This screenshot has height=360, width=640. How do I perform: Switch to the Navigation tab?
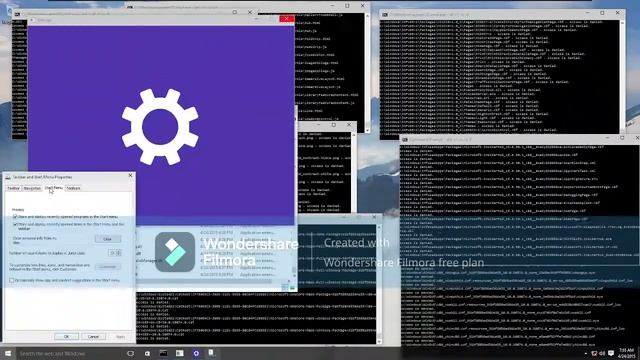(x=32, y=188)
